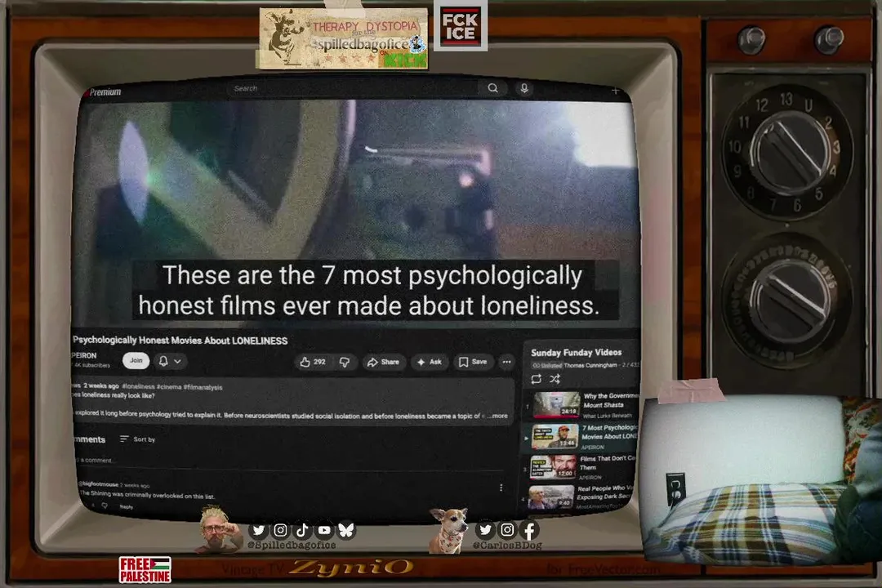This screenshot has height=588, width=882.
Task: Click the #loneliness hashtag
Action: pos(138,386)
